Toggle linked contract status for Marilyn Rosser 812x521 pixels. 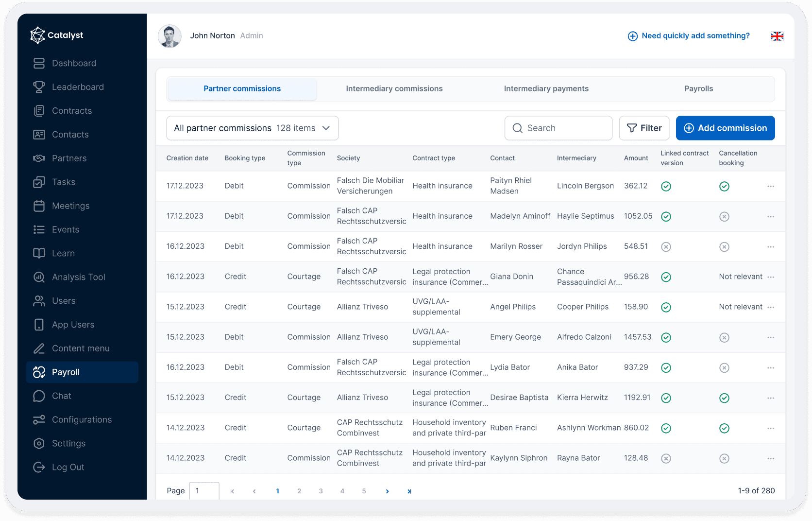[666, 247]
